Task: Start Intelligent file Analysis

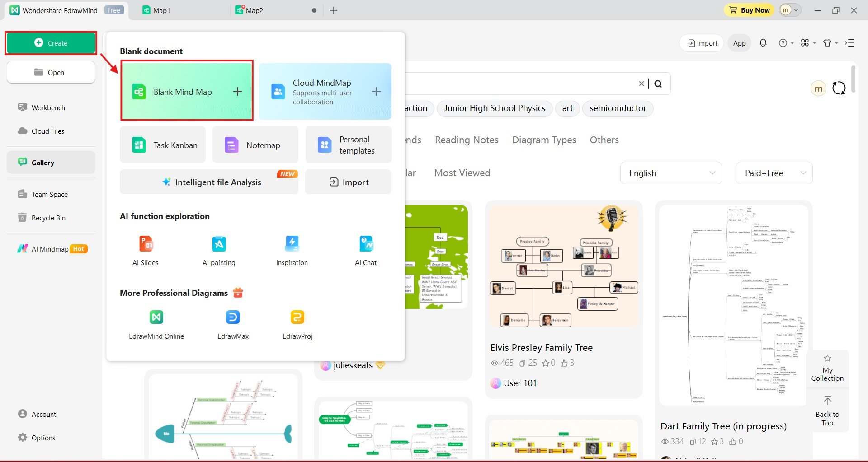Action: click(x=209, y=182)
